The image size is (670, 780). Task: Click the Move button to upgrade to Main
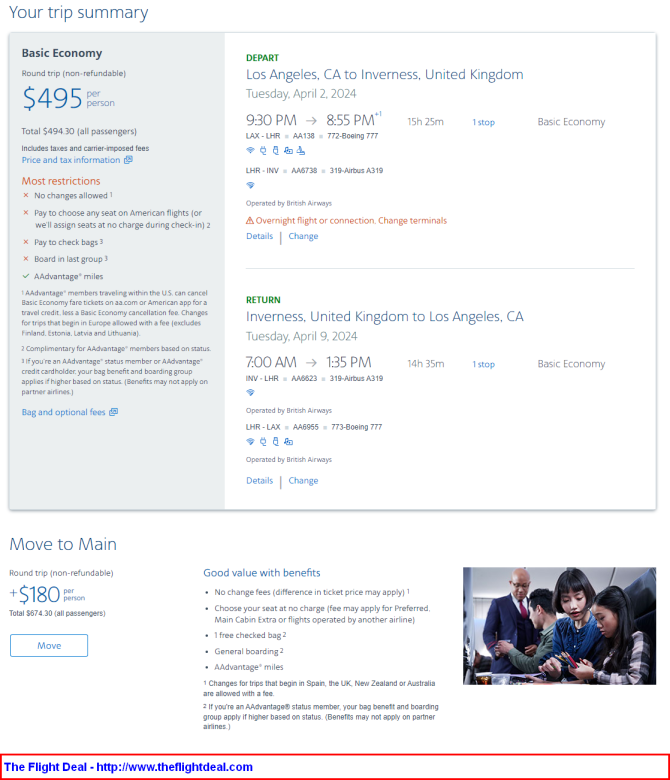pos(49,645)
